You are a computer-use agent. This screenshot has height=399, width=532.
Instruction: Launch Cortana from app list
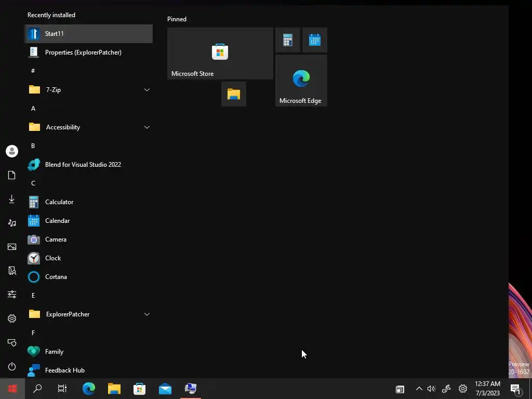[88, 277]
